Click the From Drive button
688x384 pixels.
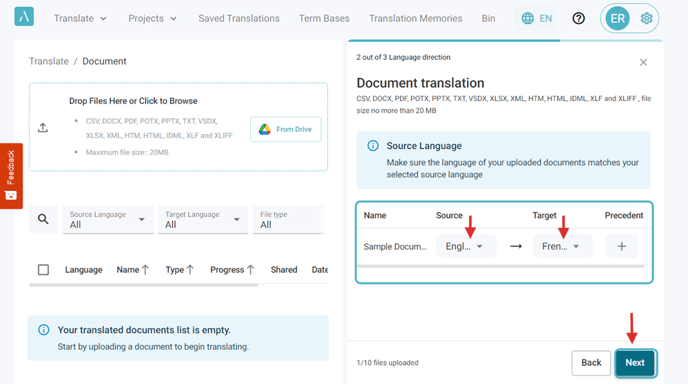click(286, 129)
